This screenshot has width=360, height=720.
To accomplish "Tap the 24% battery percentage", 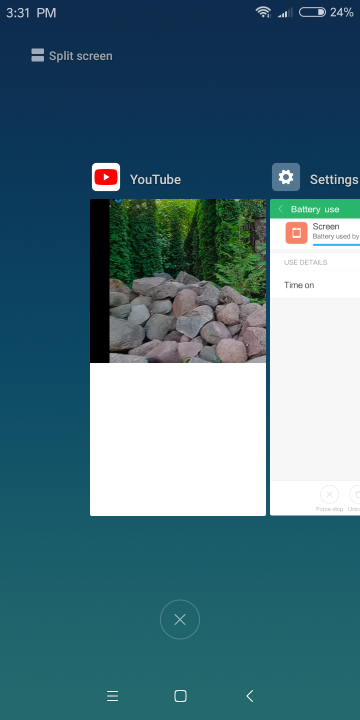I will click(x=342, y=12).
